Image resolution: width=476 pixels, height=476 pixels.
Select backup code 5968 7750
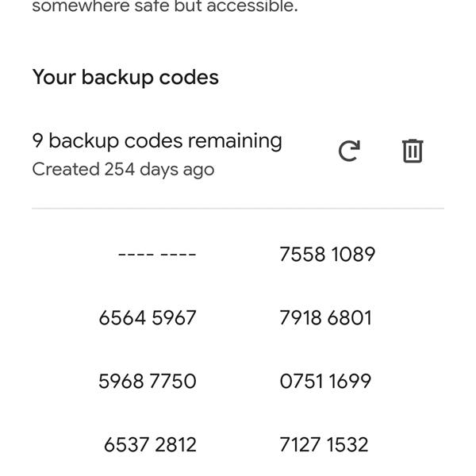click(148, 382)
